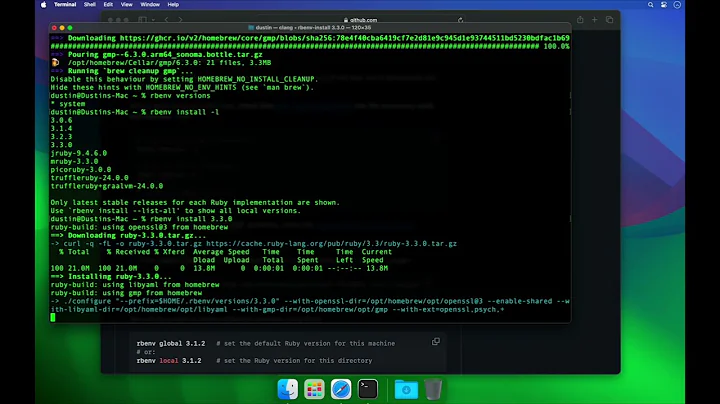Show Safari tab overview

pyautogui.click(x=609, y=20)
